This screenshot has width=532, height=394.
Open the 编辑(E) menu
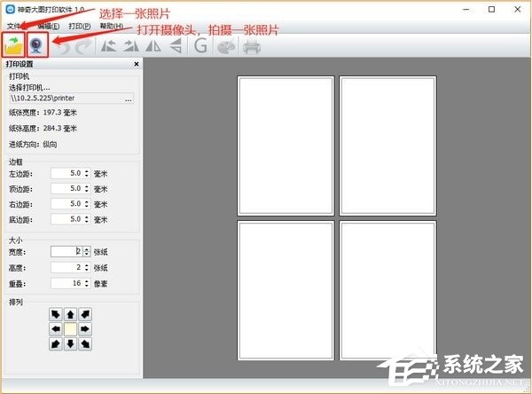[x=49, y=26]
